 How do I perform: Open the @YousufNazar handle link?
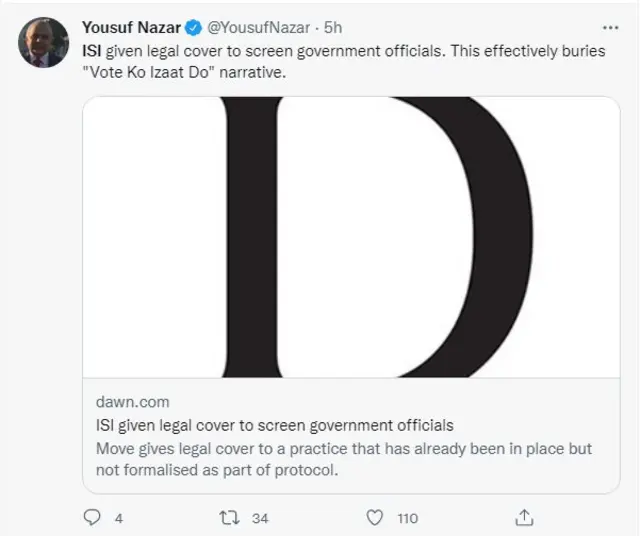click(x=258, y=27)
